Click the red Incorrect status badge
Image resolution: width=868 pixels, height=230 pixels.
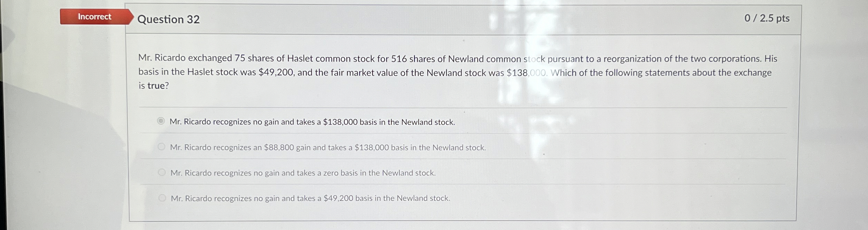click(x=94, y=17)
